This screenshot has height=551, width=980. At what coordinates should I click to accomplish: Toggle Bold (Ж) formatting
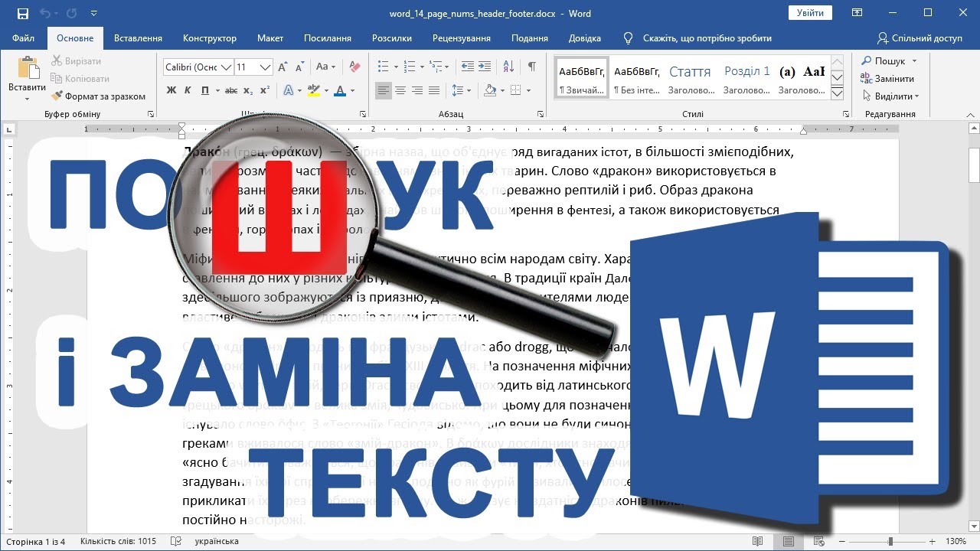click(x=171, y=90)
